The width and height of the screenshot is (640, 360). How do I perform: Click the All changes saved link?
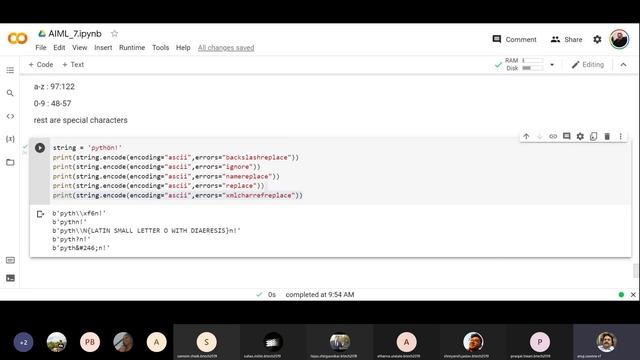226,48
